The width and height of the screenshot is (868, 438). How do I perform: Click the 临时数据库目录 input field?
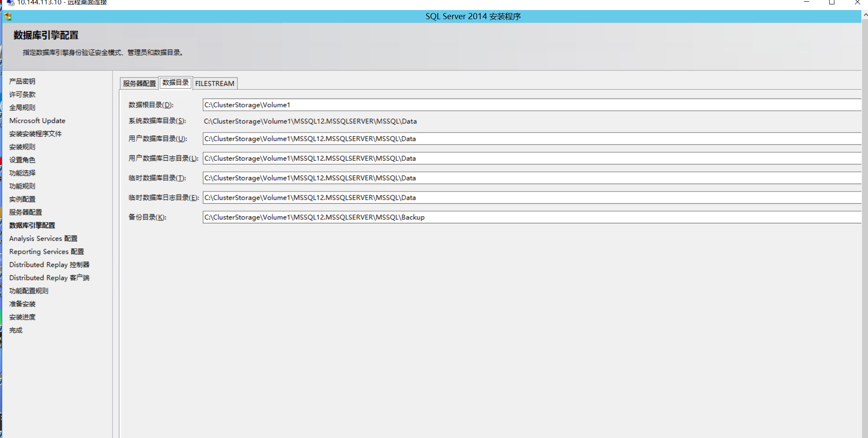click(532, 178)
